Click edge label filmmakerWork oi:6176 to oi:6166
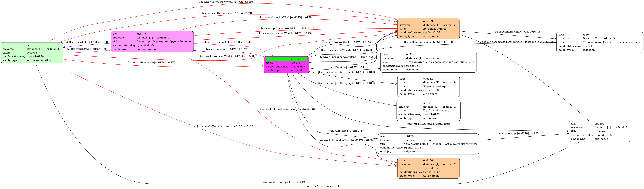The height and width of the screenshot is (189, 644). coord(226,127)
